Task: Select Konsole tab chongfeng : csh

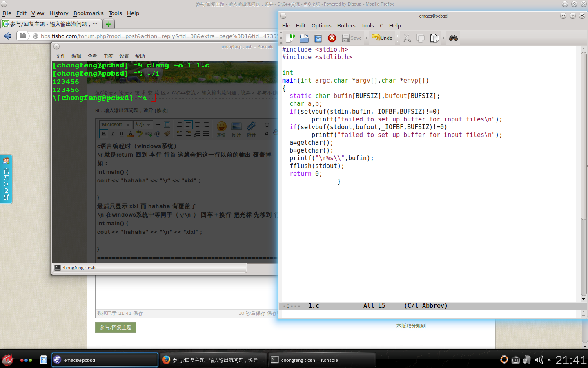Action: (149, 268)
